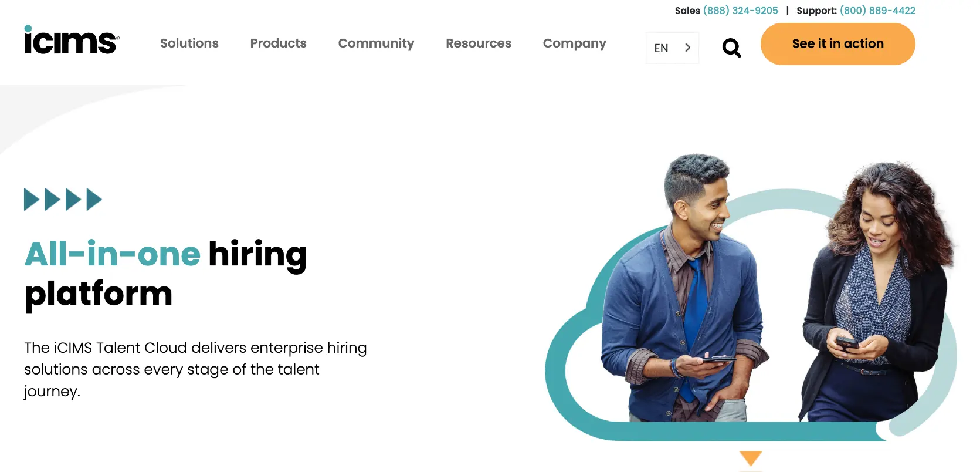This screenshot has height=472, width=980.
Task: Click the Sales label text
Action: [687, 11]
